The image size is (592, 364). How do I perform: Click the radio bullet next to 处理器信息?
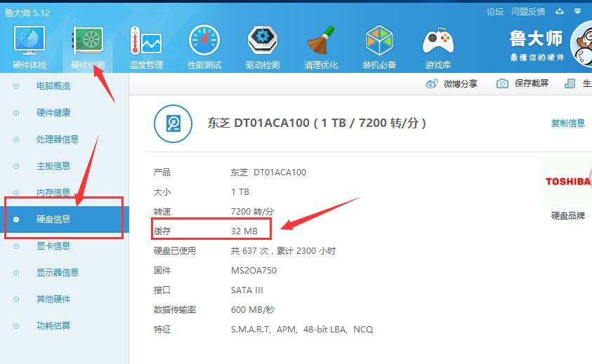pos(16,140)
